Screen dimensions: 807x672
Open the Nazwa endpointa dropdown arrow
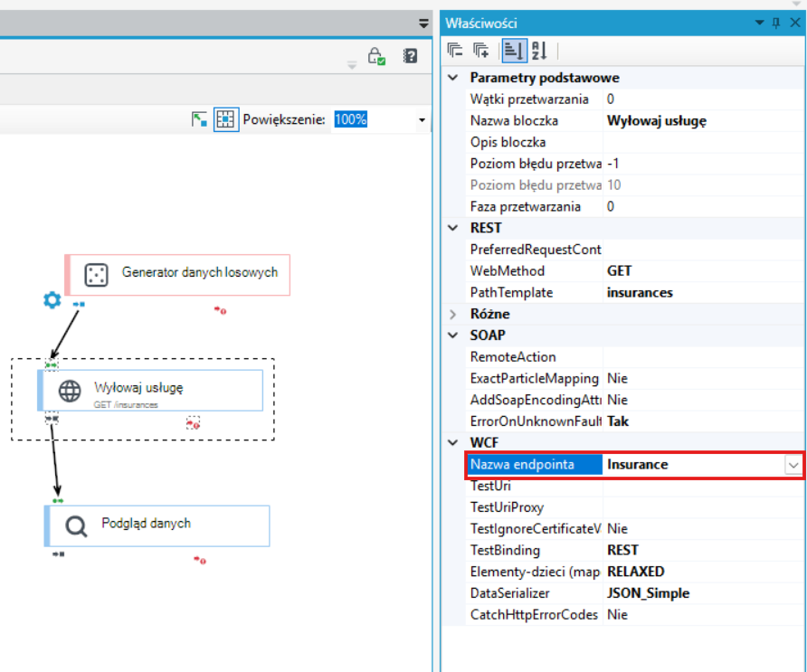coord(793,465)
